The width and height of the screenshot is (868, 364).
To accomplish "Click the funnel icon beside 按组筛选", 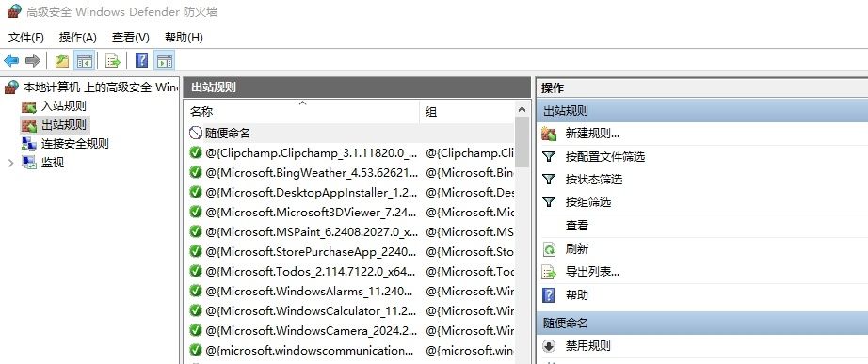I will 549,202.
